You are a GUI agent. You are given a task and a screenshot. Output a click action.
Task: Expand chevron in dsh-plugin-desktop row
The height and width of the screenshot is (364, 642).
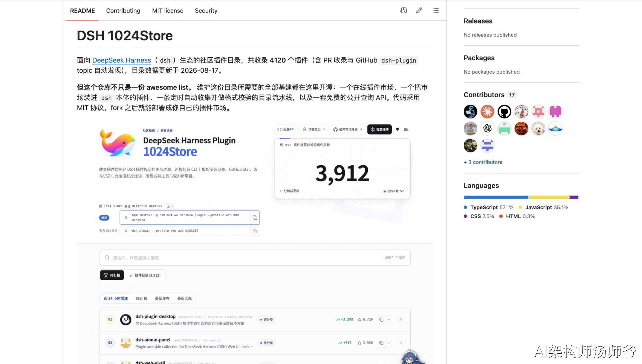(388, 319)
